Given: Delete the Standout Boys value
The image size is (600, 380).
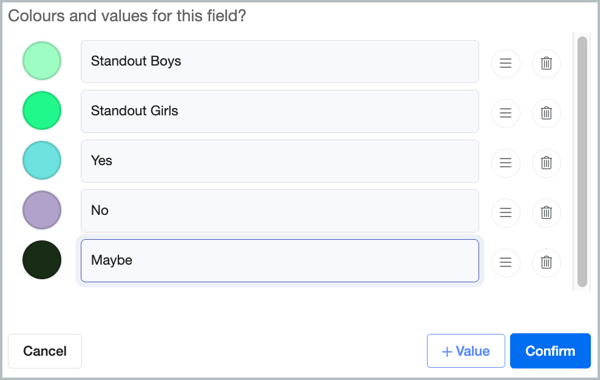Looking at the screenshot, I should click(546, 63).
